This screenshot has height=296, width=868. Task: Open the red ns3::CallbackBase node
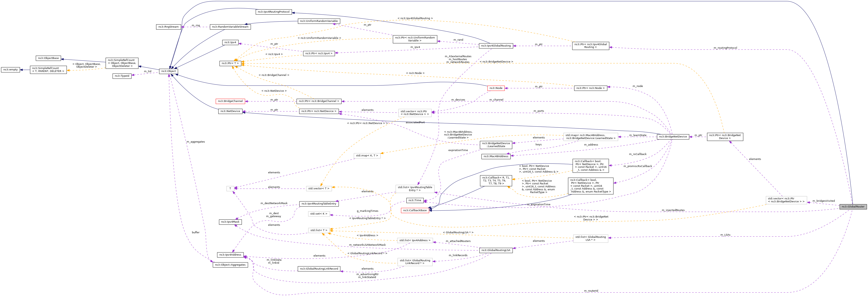(x=415, y=210)
